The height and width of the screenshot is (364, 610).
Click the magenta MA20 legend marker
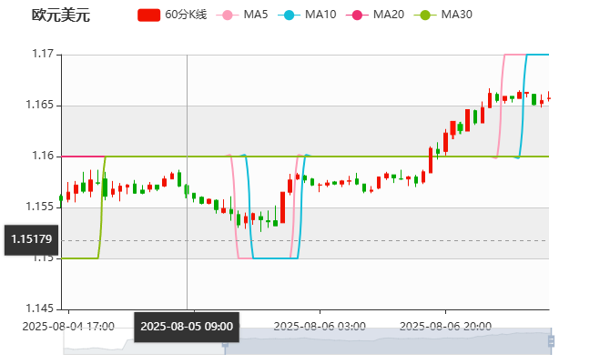tap(357, 15)
